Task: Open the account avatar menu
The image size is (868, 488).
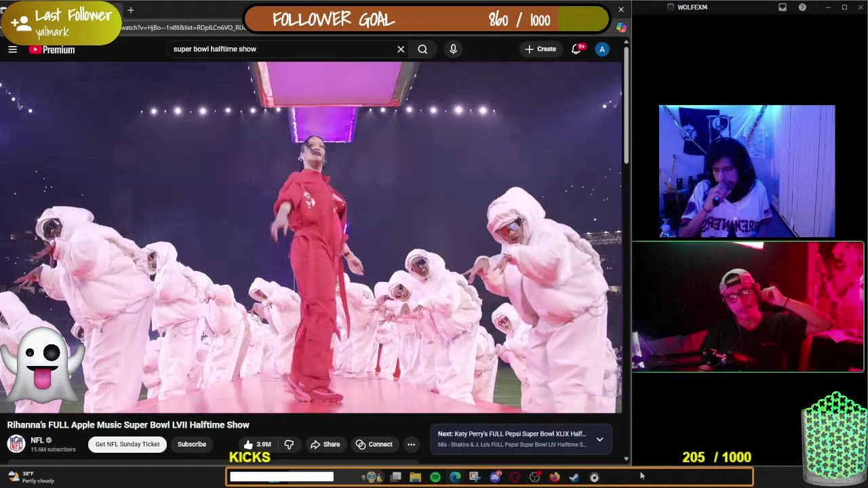Action: click(x=601, y=49)
